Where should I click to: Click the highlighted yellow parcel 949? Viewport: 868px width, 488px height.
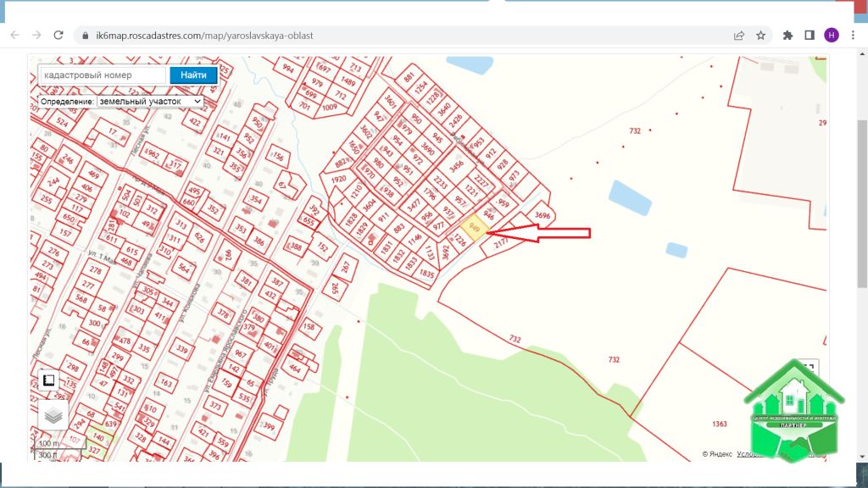pos(474,227)
